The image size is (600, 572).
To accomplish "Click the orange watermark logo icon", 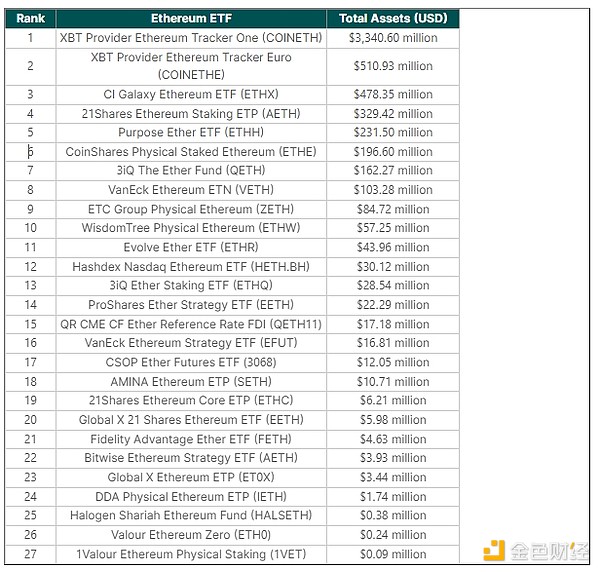I will coord(494,551).
